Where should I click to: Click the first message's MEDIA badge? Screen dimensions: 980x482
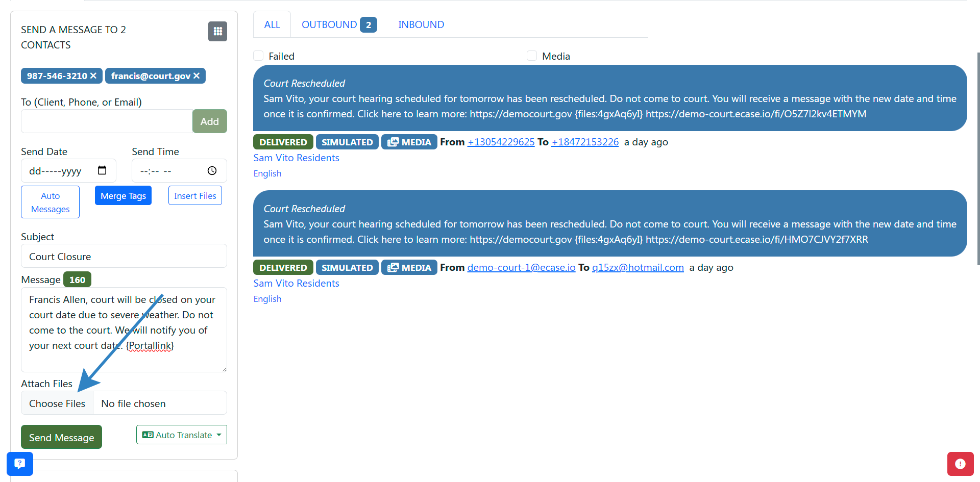point(409,142)
